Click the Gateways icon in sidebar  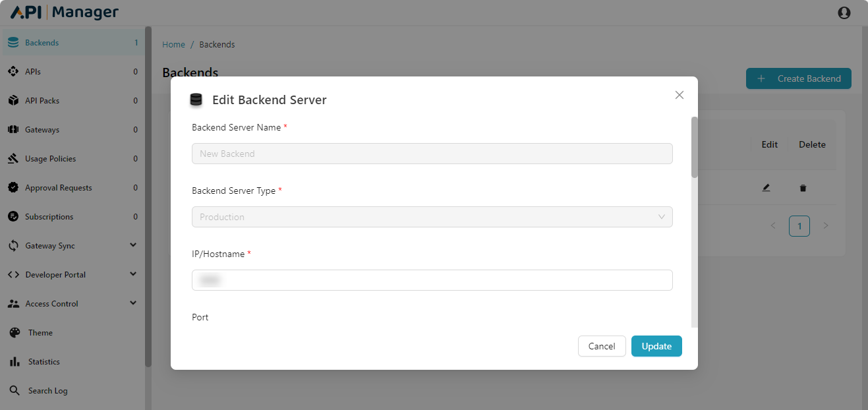(13, 130)
